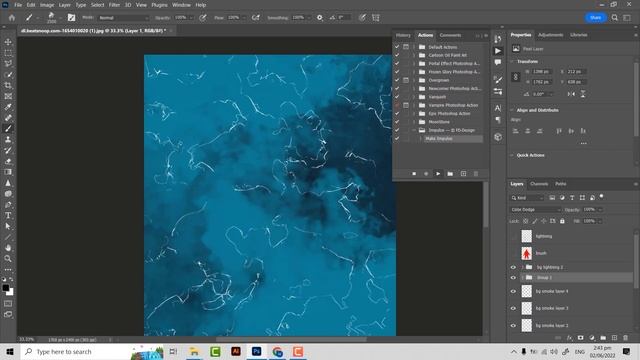The width and height of the screenshot is (640, 360).
Task: Open the layer Fill dropdown
Action: (x=600, y=221)
